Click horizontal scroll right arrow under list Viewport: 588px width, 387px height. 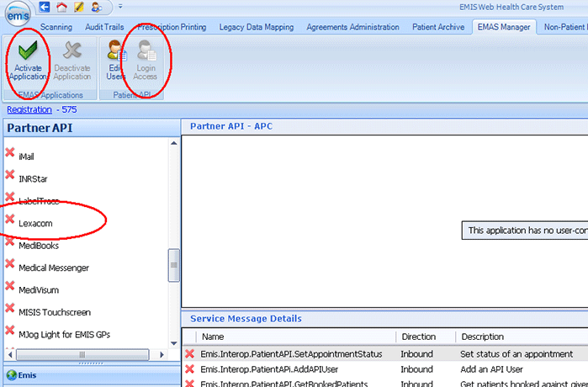162,354
